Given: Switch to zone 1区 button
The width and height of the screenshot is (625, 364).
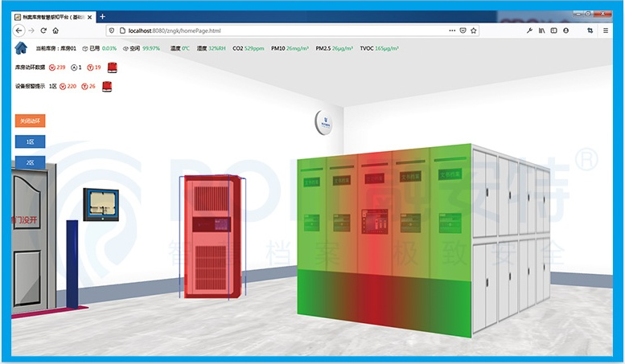Looking at the screenshot, I should point(30,141).
